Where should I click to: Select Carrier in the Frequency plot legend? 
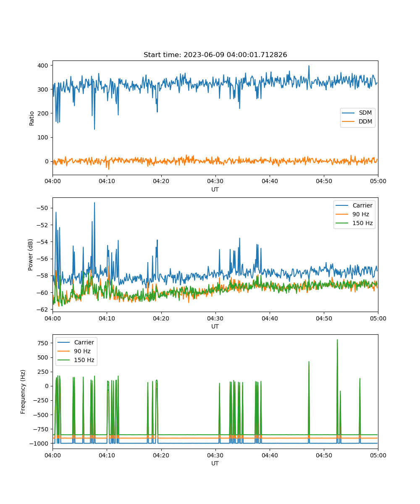pos(76,342)
